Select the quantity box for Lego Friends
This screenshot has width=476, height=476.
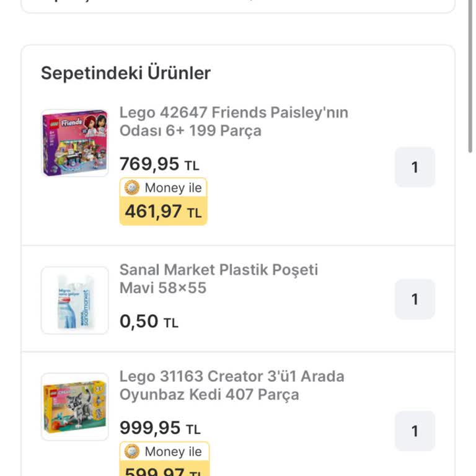pyautogui.click(x=415, y=167)
